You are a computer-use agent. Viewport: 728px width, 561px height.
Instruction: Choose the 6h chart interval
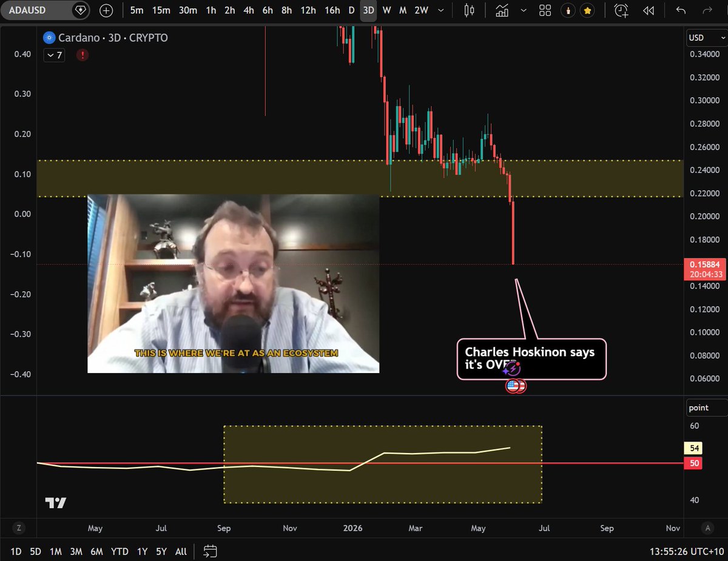(x=268, y=10)
